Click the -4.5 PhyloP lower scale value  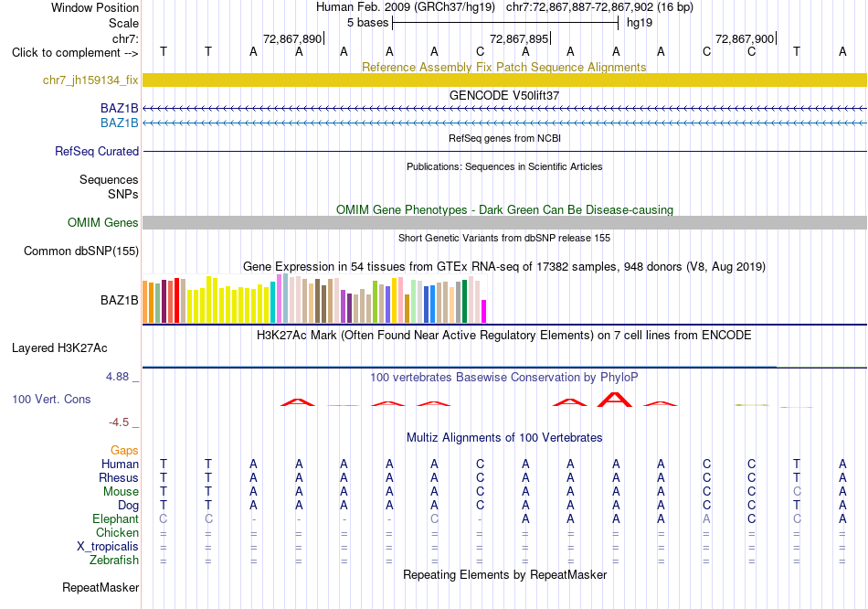(119, 422)
